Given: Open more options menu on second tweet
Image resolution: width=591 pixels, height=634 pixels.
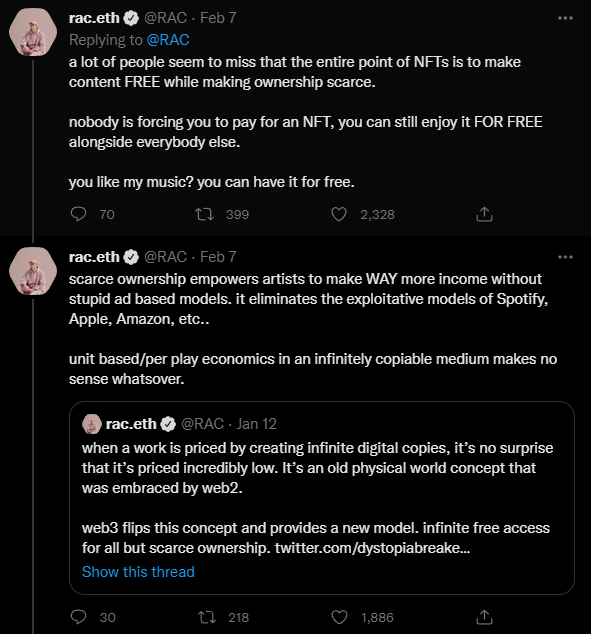Looking at the screenshot, I should tap(565, 257).
